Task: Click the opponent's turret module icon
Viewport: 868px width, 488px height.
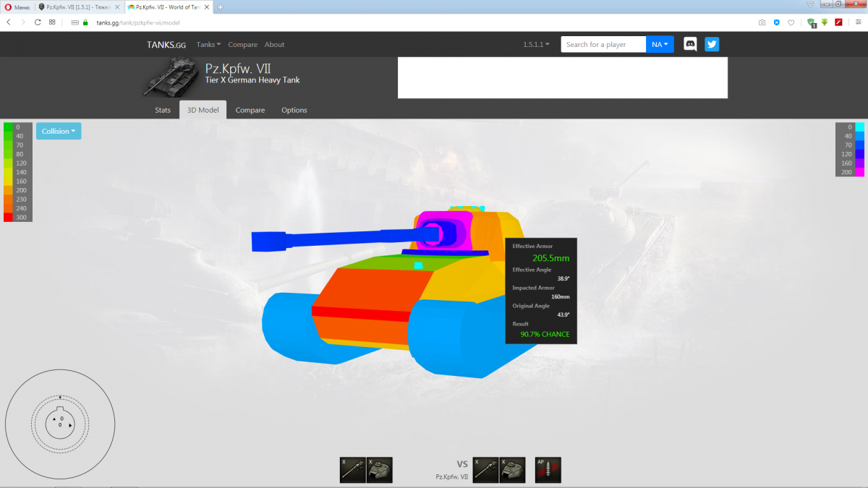Action: pos(513,470)
